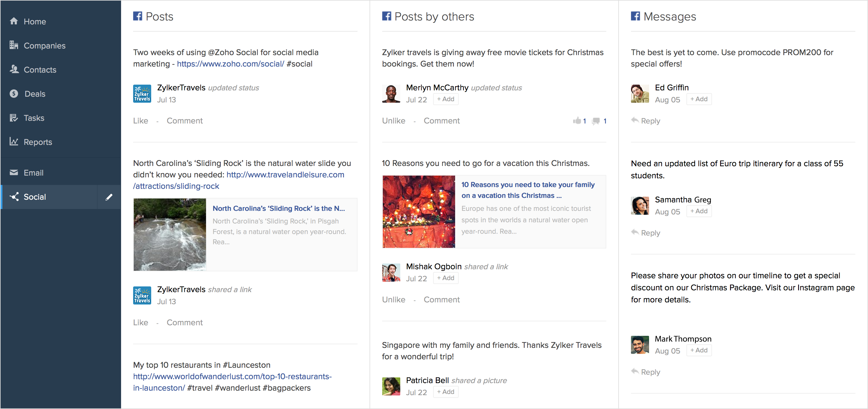
Task: Click the Patricia Bell name
Action: point(427,380)
